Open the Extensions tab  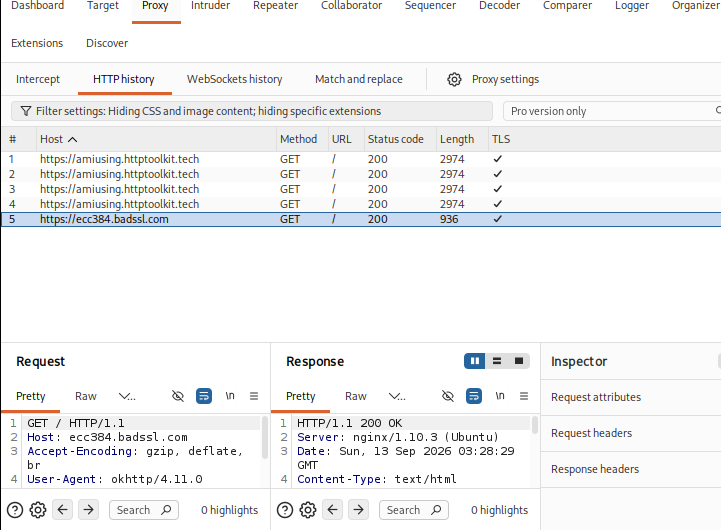(x=37, y=43)
